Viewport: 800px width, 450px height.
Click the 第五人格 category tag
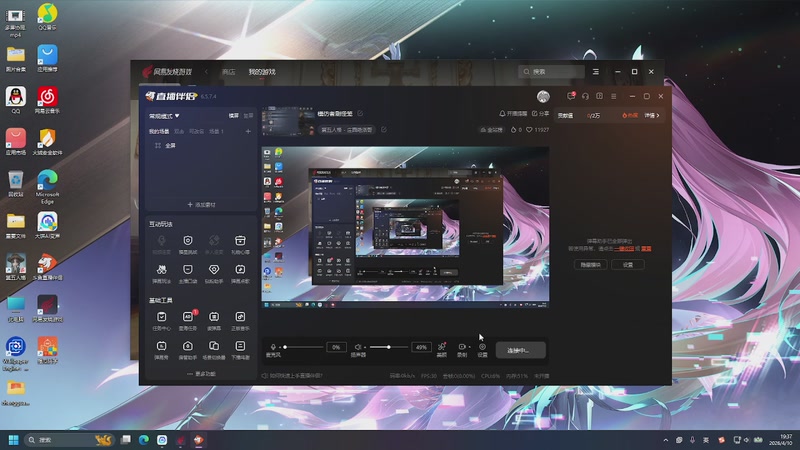pyautogui.click(x=347, y=130)
